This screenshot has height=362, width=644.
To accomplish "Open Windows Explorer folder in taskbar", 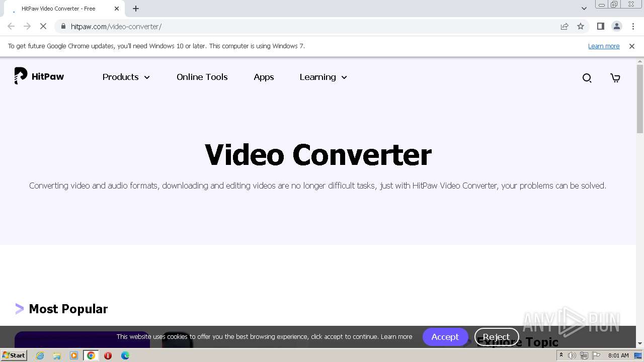I will [x=57, y=355].
